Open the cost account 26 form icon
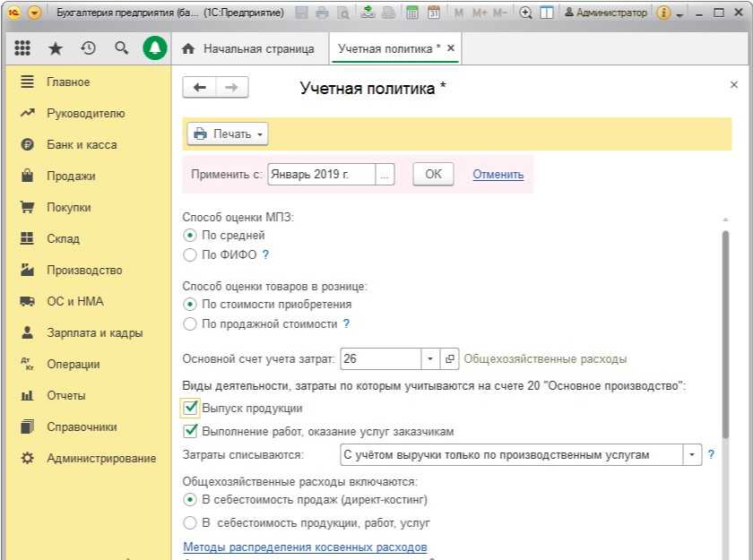Image resolution: width=753 pixels, height=560 pixels. click(450, 358)
